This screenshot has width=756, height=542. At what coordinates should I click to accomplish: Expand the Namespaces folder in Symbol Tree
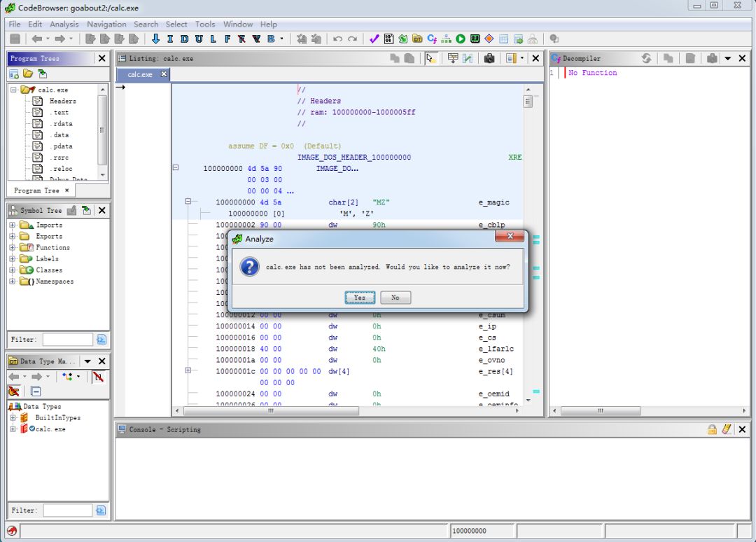[13, 281]
